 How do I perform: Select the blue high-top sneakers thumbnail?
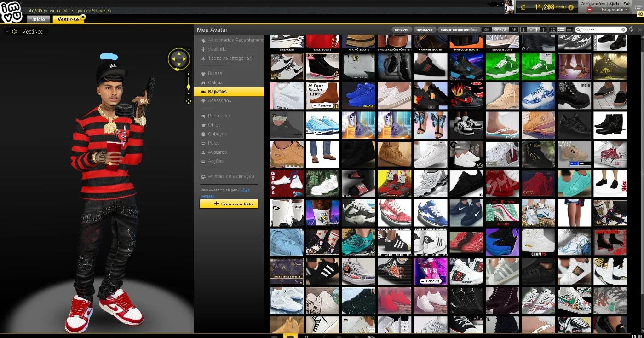tap(358, 96)
